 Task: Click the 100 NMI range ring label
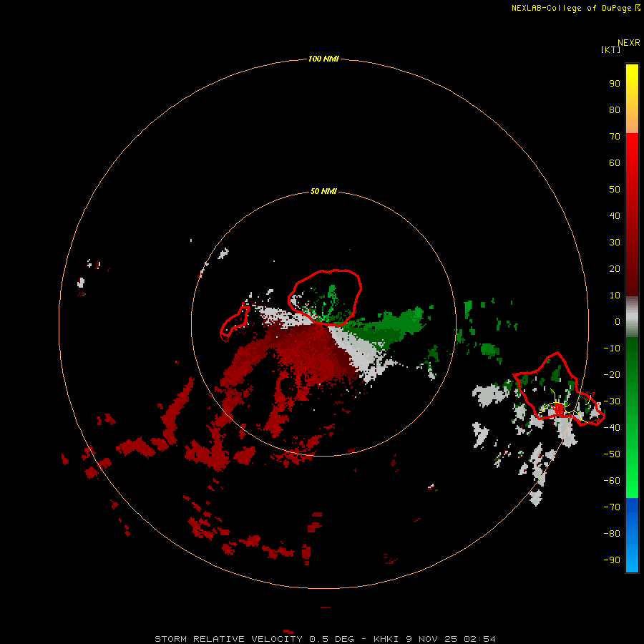pyautogui.click(x=323, y=59)
